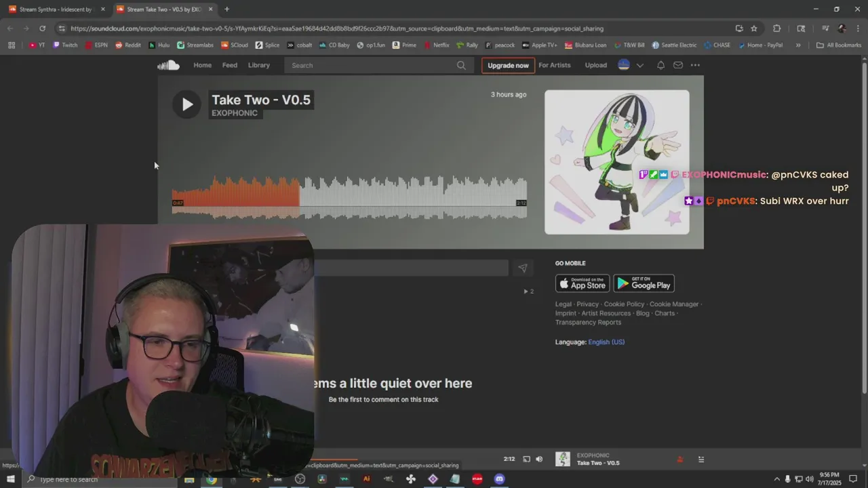Image resolution: width=868 pixels, height=488 pixels.
Task: Send comment with paper plane icon
Action: click(522, 268)
